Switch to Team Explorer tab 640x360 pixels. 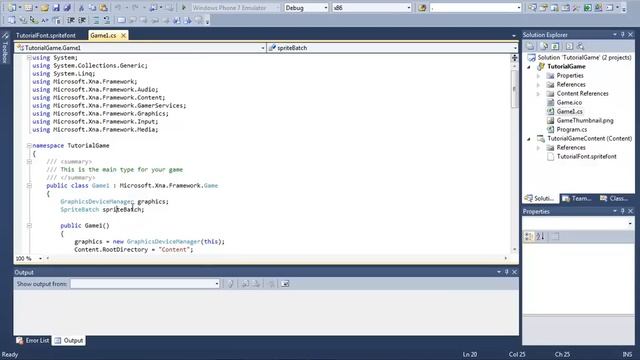(x=577, y=198)
